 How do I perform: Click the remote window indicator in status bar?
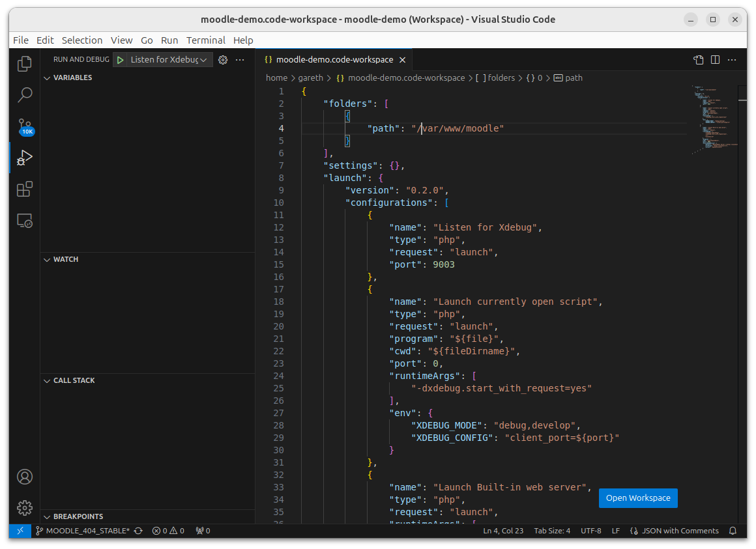[x=20, y=531]
